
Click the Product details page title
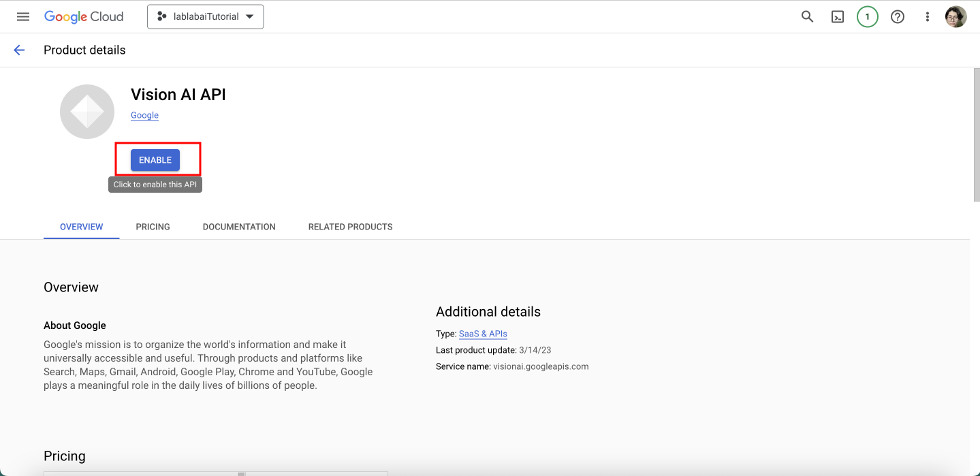click(x=84, y=50)
